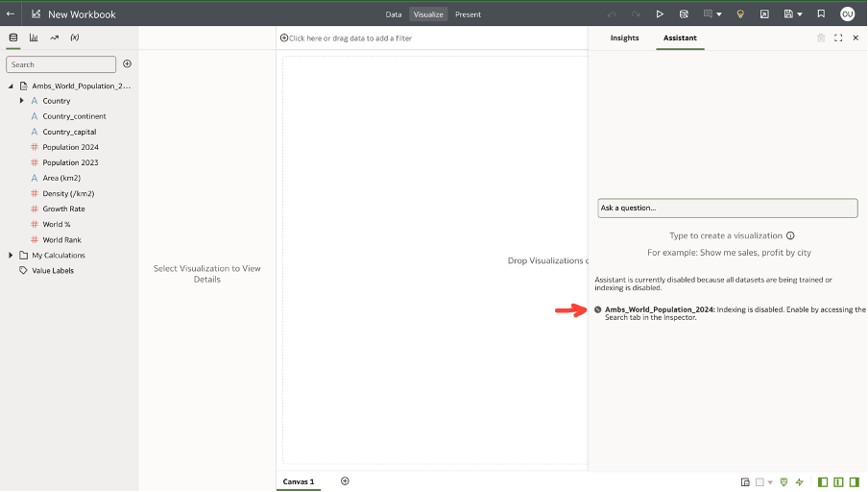The image size is (868, 492).
Task: Focus the data Search field
Action: (x=60, y=64)
